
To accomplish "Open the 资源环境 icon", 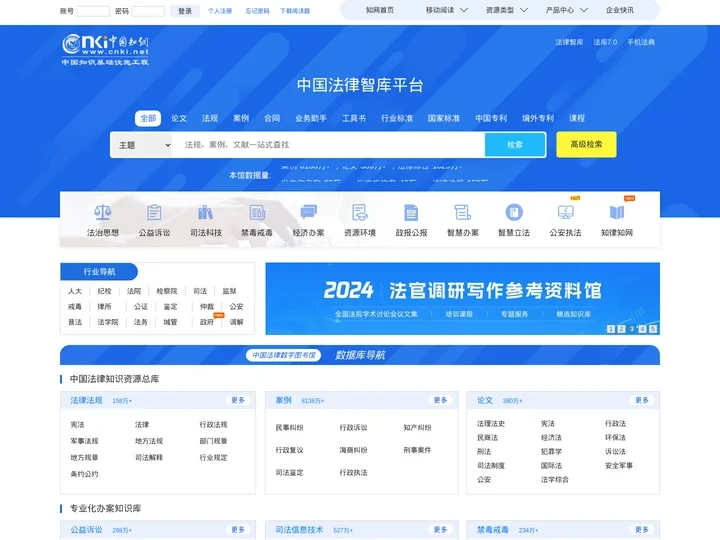I will [x=360, y=213].
